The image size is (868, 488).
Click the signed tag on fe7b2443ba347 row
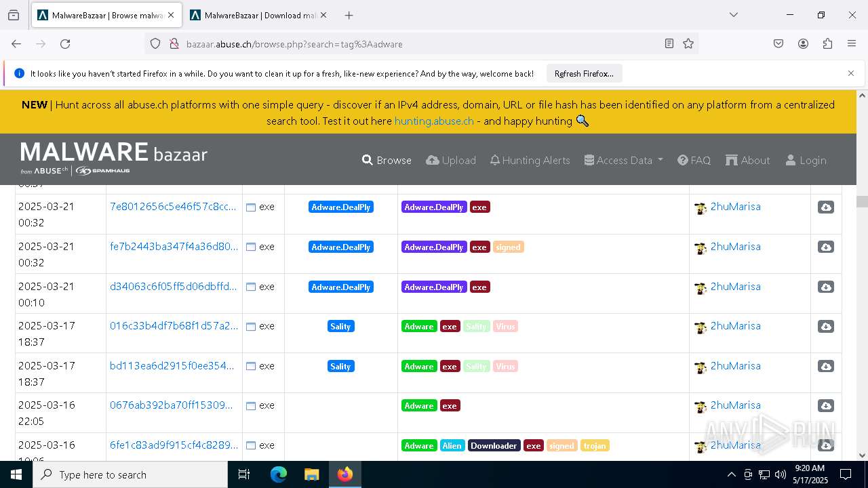(x=508, y=247)
